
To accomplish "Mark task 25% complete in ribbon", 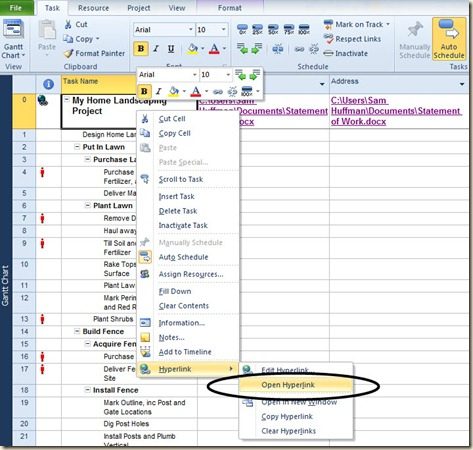I will click(257, 29).
